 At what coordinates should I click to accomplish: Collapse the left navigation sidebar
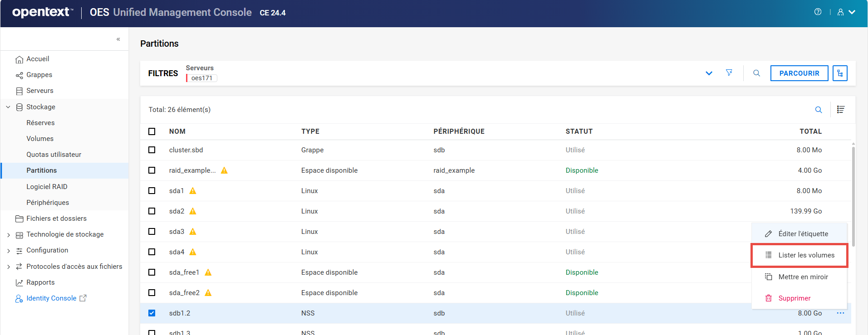pos(118,39)
